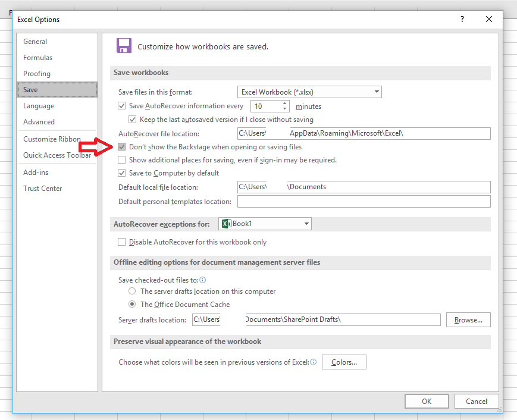Click the AutoRecover file location field
Image resolution: width=517 pixels, height=420 pixels.
tap(364, 133)
